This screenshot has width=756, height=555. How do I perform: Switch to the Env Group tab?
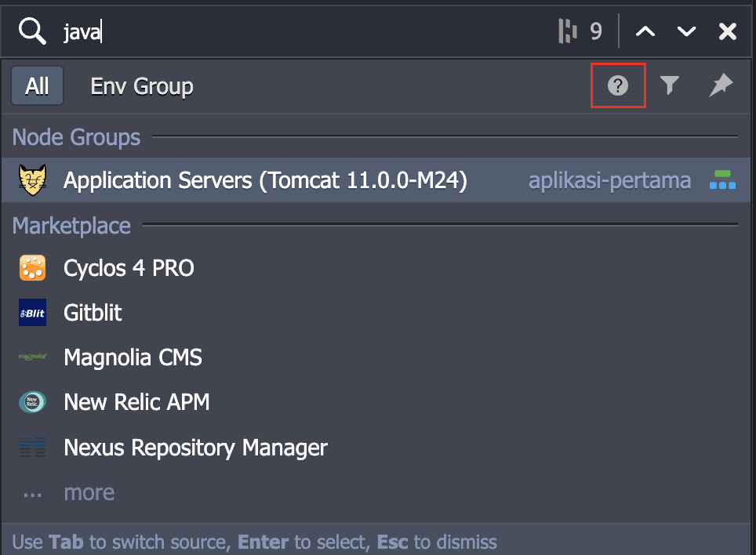pyautogui.click(x=142, y=86)
